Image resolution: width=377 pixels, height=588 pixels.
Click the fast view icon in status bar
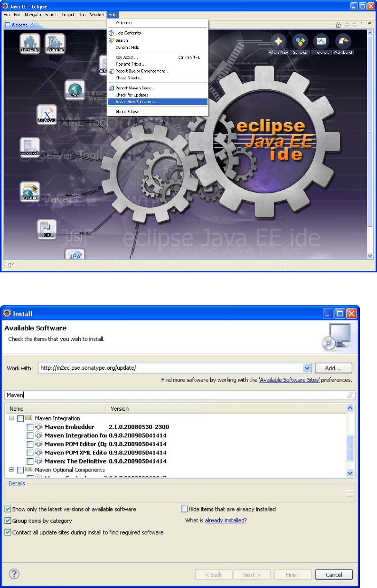tap(10, 266)
